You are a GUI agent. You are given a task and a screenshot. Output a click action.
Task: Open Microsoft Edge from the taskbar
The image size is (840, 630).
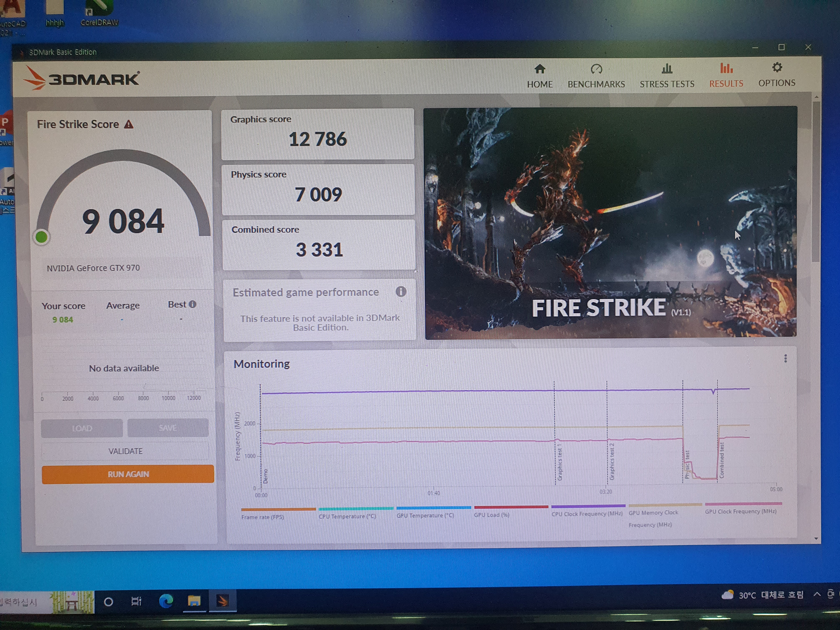tap(166, 601)
